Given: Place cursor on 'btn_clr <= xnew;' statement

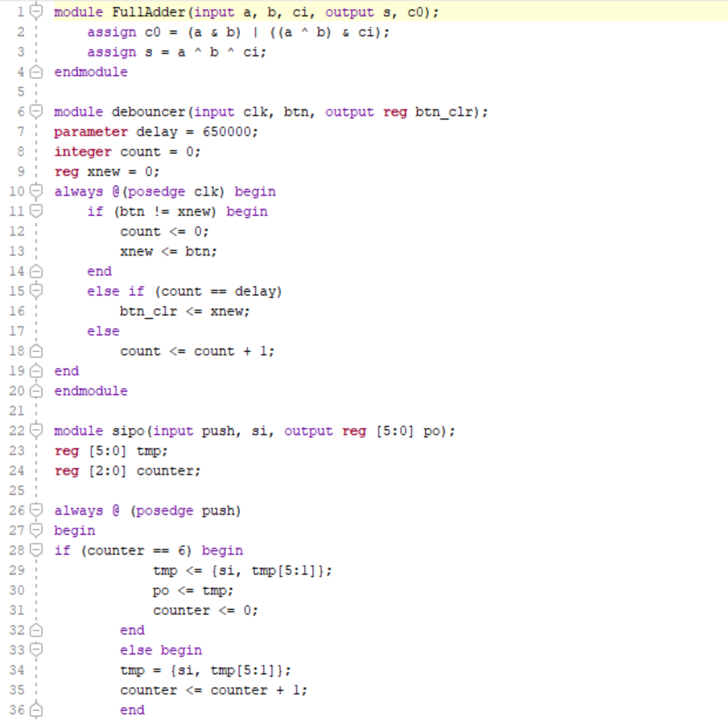Looking at the screenshot, I should coord(185,311).
